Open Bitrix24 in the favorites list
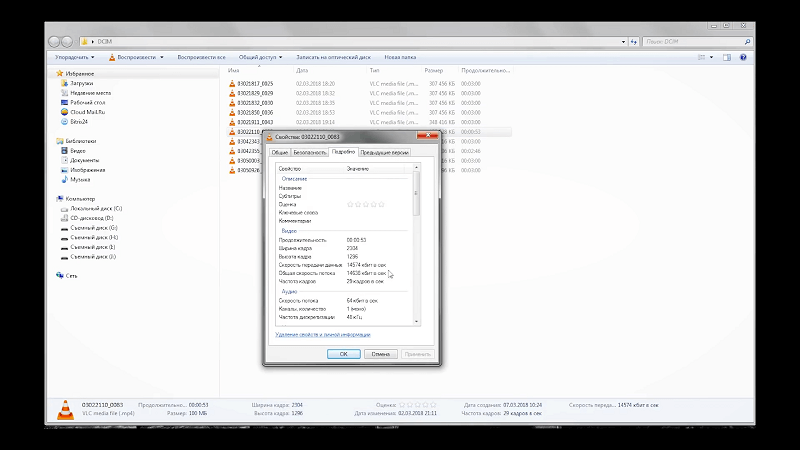Screen dimensions: 800x450 tap(64, 122)
